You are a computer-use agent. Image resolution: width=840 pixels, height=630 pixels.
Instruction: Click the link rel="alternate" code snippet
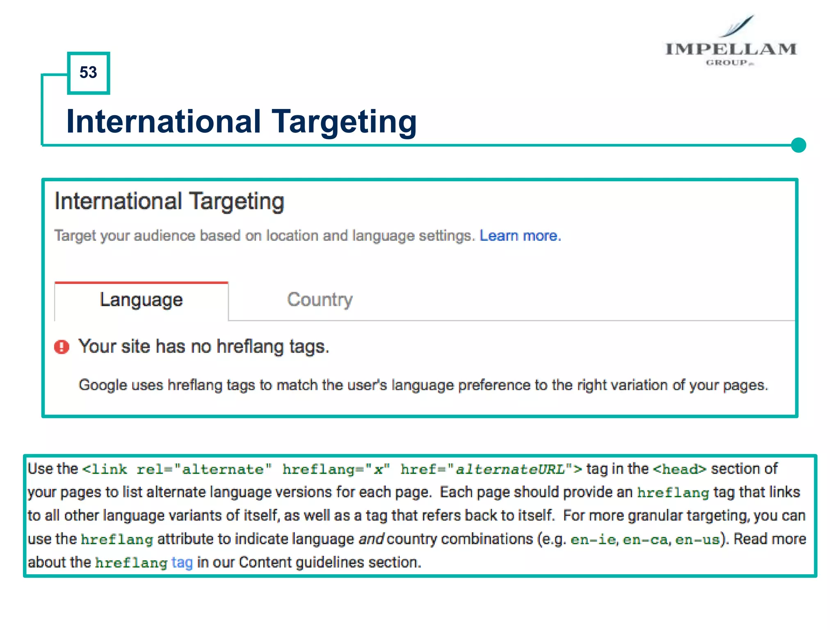point(332,469)
